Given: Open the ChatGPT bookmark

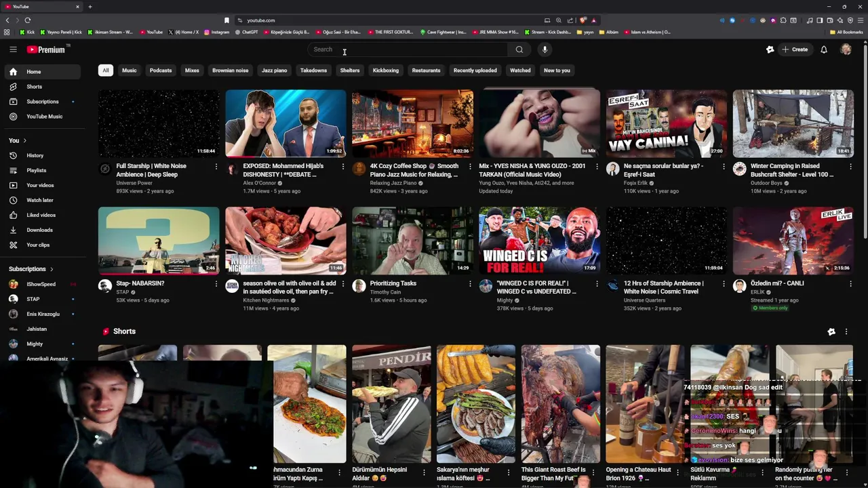Looking at the screenshot, I should (x=246, y=32).
